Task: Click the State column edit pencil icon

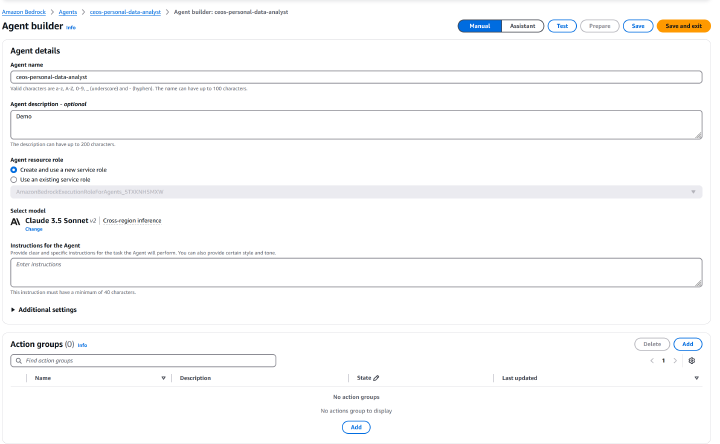Action: 376,378
